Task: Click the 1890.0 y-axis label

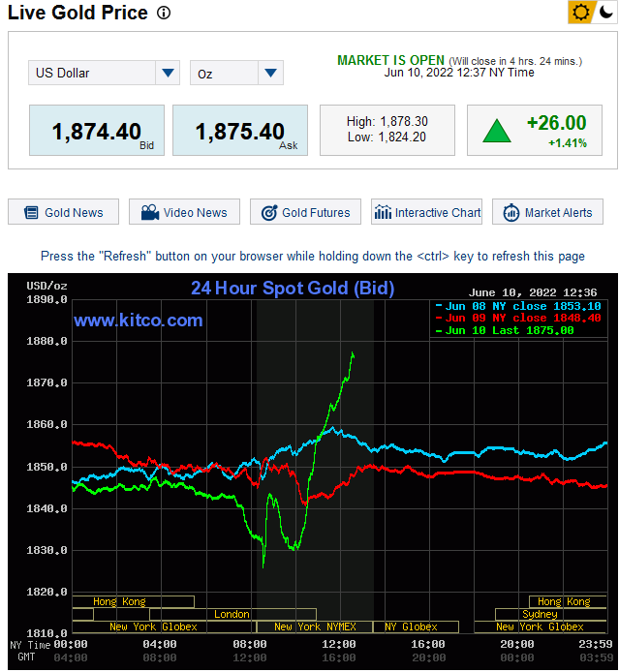Action: click(46, 300)
